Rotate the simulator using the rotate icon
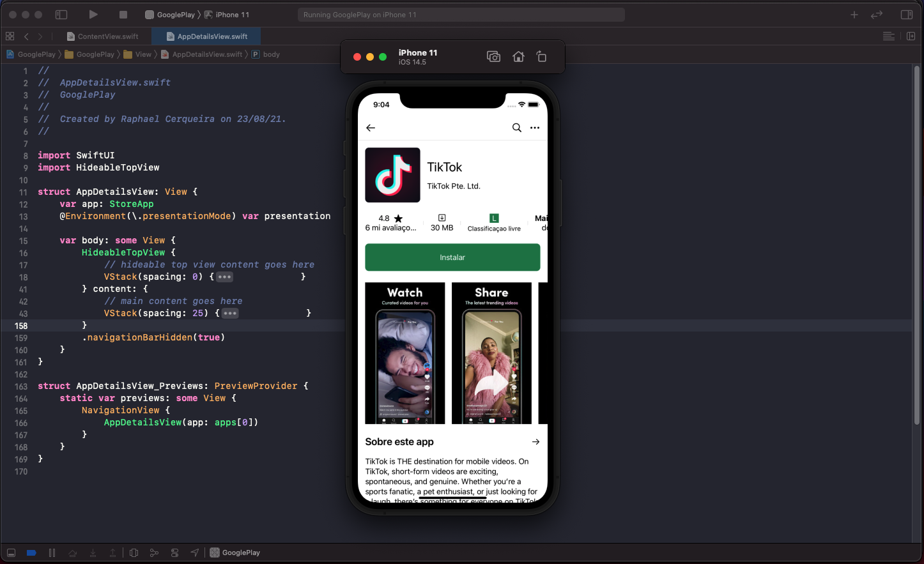The height and width of the screenshot is (564, 924). click(541, 57)
